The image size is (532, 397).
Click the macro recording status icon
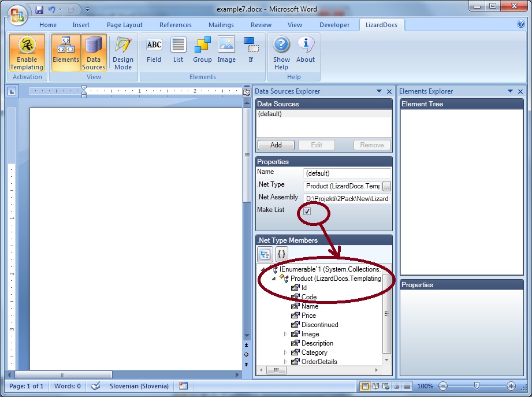[x=184, y=386]
